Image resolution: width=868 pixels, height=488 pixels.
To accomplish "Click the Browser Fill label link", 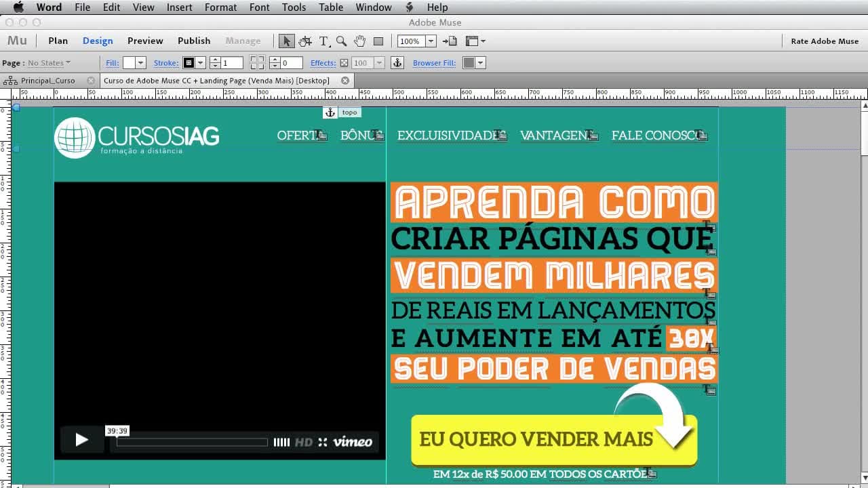I will click(434, 63).
